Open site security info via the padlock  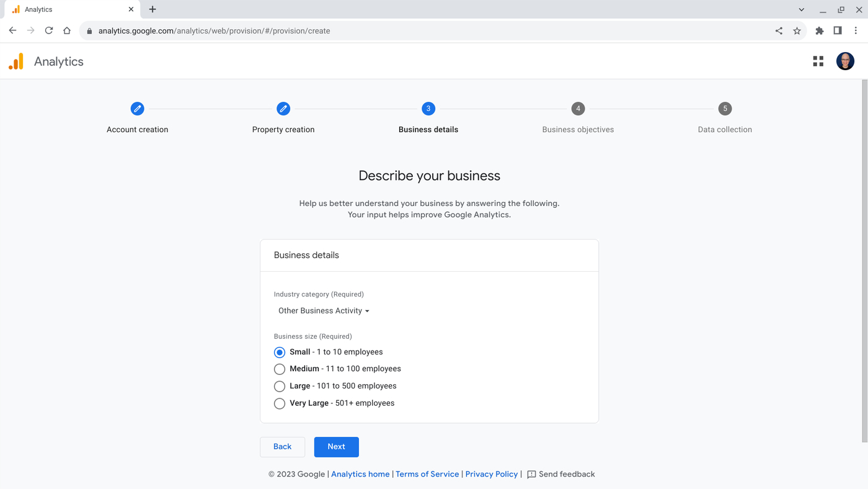pyautogui.click(x=89, y=30)
